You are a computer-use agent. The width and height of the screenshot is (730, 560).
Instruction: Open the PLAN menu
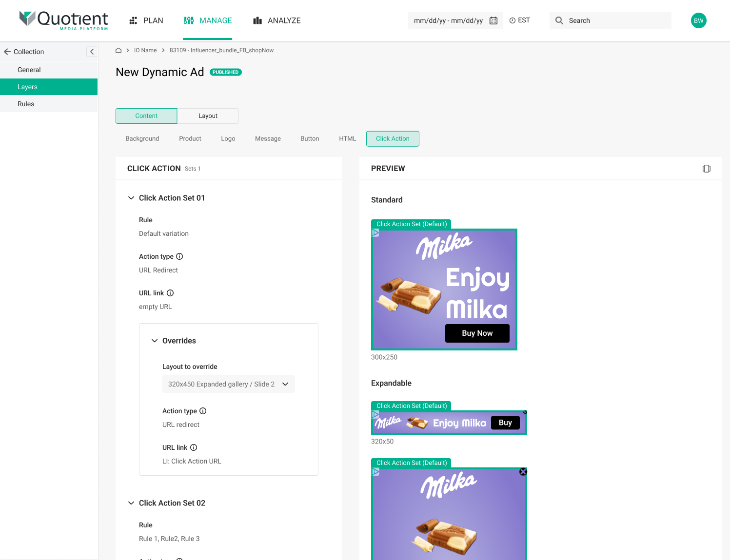click(146, 20)
